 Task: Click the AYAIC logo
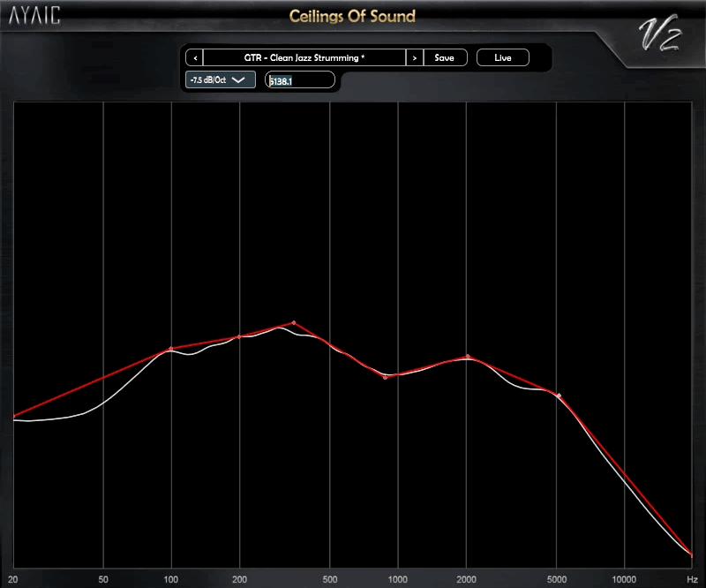point(35,17)
